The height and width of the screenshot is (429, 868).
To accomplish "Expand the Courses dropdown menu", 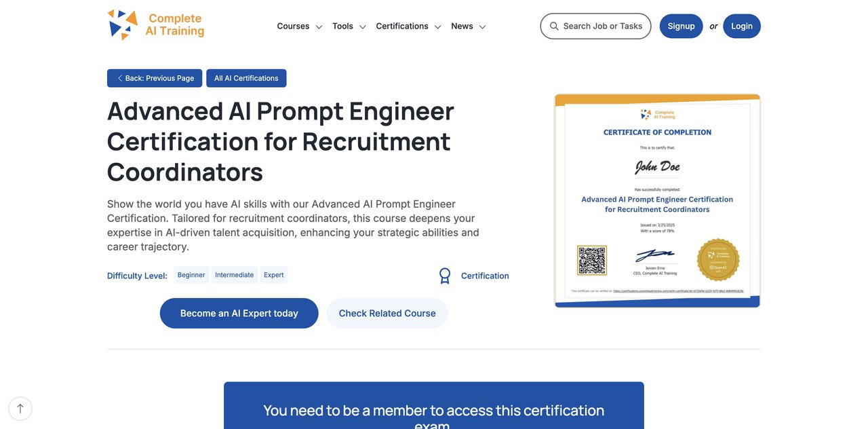I will [x=299, y=26].
